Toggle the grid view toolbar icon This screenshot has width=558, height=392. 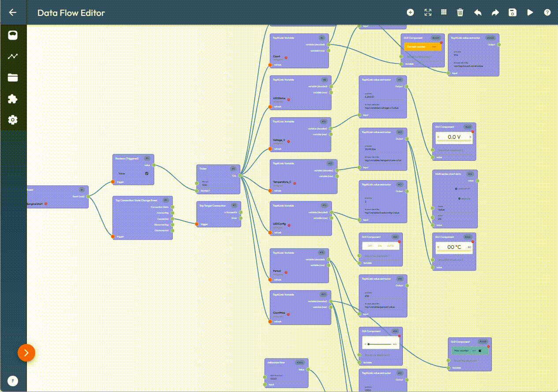(444, 12)
